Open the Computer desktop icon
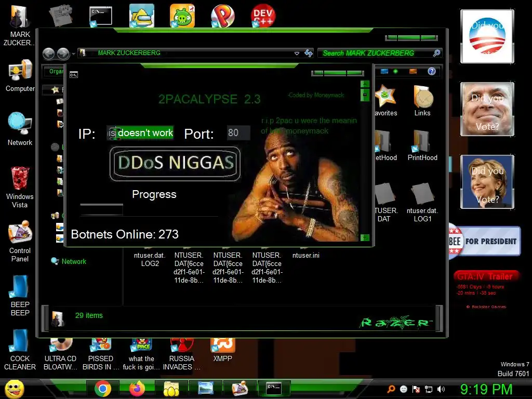The image size is (532, 399). [x=20, y=76]
